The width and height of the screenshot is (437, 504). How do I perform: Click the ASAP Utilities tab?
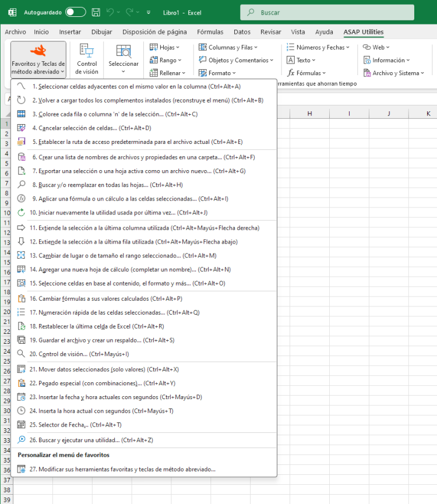coord(364,32)
